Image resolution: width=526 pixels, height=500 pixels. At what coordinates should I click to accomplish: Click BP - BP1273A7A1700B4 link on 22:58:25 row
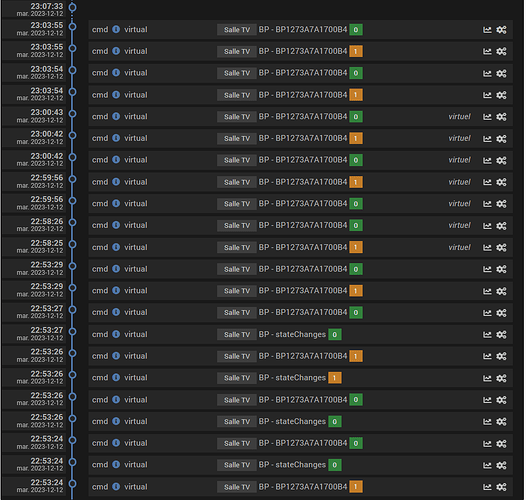(303, 247)
